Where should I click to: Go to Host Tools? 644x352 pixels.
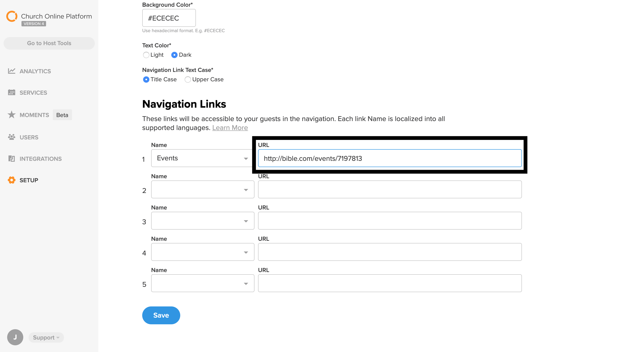click(49, 43)
